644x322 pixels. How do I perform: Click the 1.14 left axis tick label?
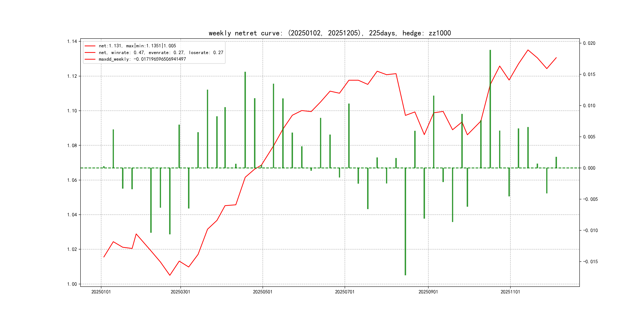(x=72, y=41)
